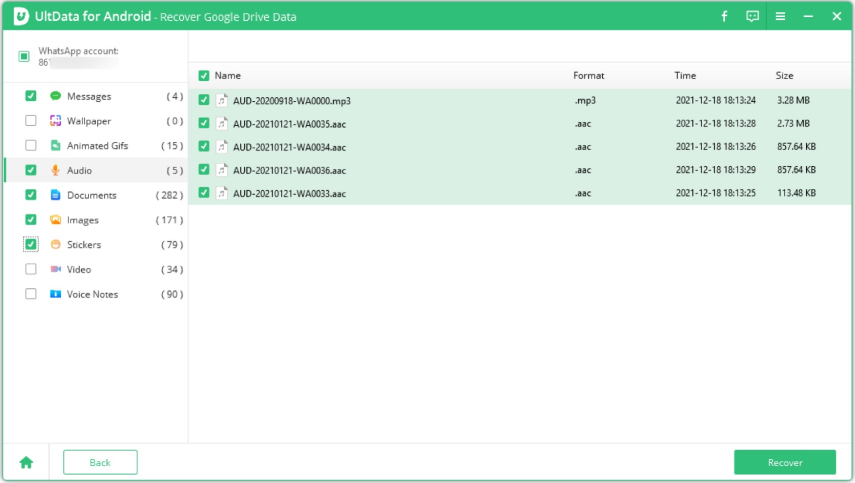
Task: Sort files by Format column header
Action: 588,76
